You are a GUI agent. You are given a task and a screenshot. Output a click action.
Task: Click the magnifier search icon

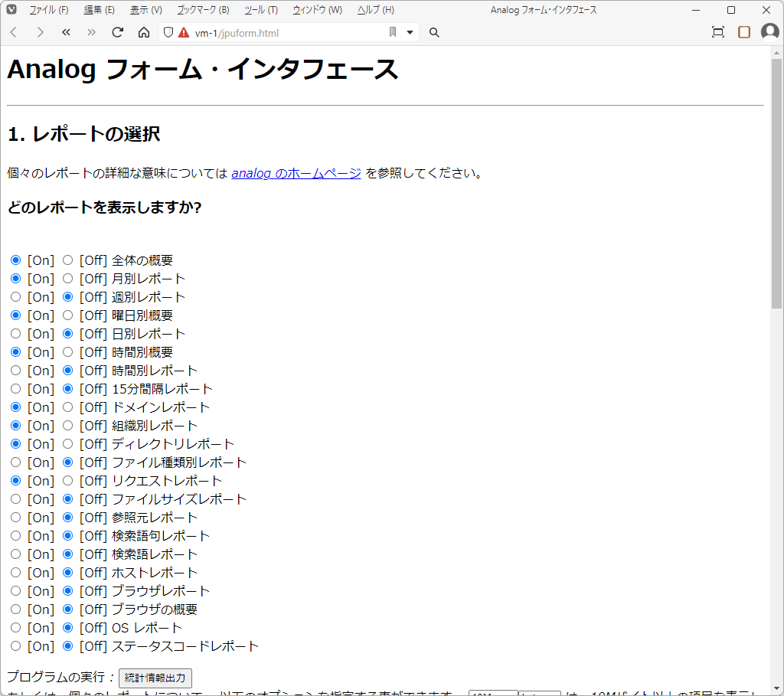pyautogui.click(x=434, y=32)
